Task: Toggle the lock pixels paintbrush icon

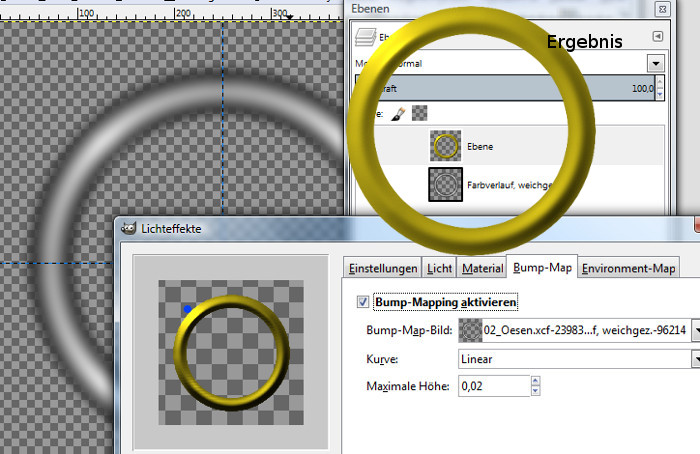Action: (x=397, y=115)
